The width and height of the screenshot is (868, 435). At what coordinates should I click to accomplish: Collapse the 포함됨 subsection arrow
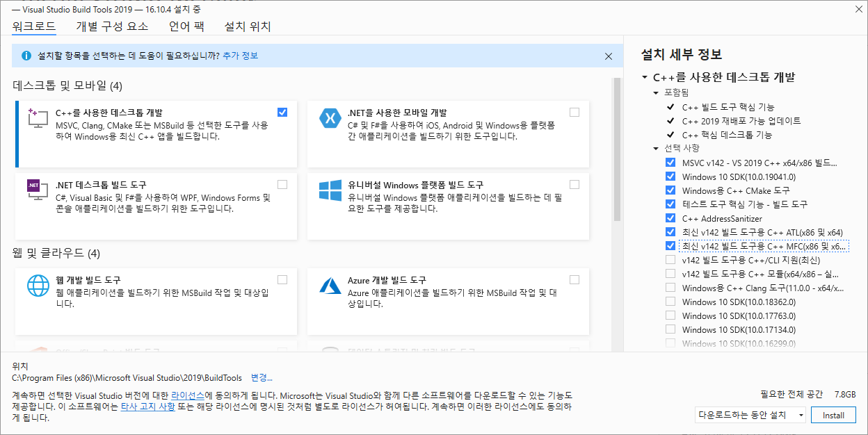pyautogui.click(x=655, y=92)
